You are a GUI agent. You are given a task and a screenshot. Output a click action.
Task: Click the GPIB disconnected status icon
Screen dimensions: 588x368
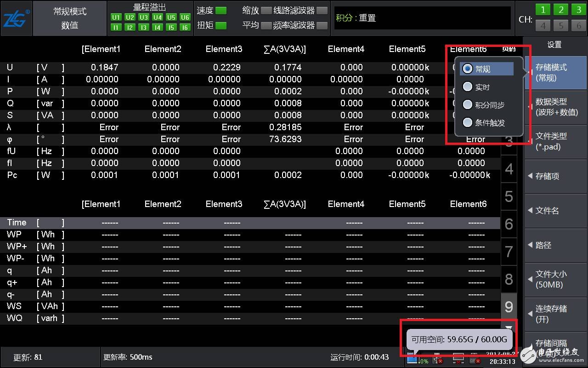pos(475,359)
